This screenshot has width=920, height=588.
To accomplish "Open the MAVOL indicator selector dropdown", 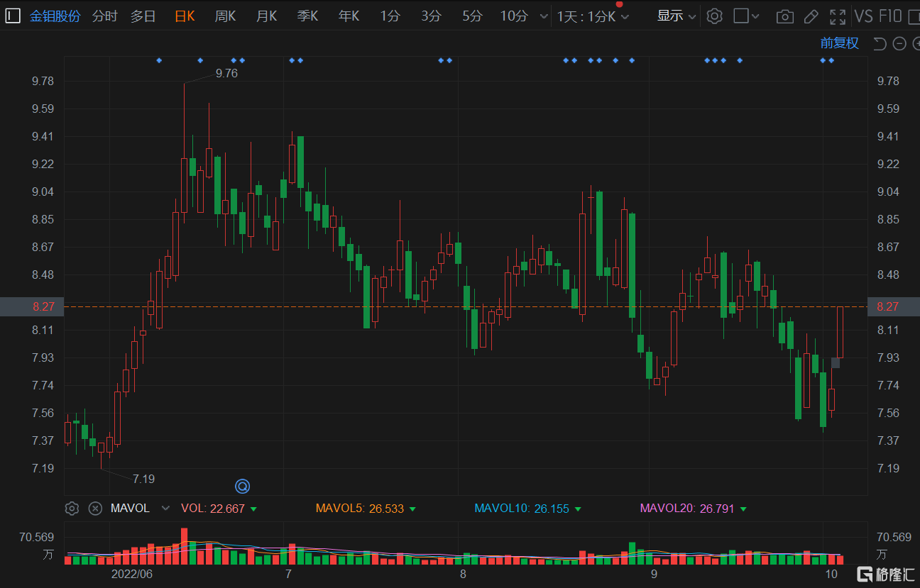I will pos(165,509).
